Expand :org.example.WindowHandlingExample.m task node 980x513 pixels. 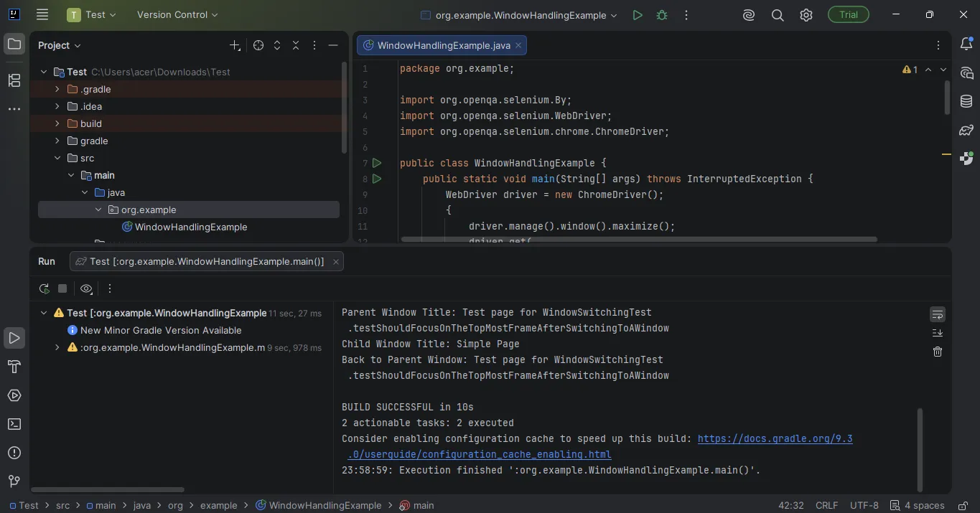coord(57,347)
